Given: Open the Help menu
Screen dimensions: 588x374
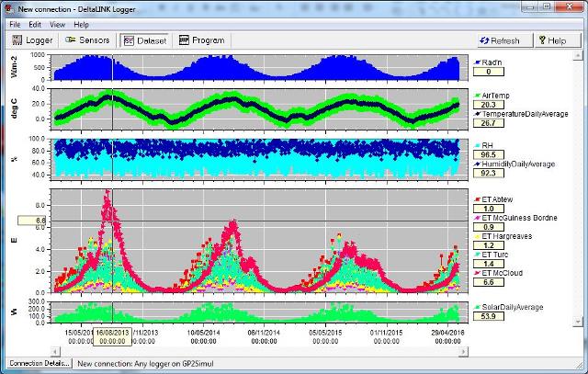Looking at the screenshot, I should 81,25.
